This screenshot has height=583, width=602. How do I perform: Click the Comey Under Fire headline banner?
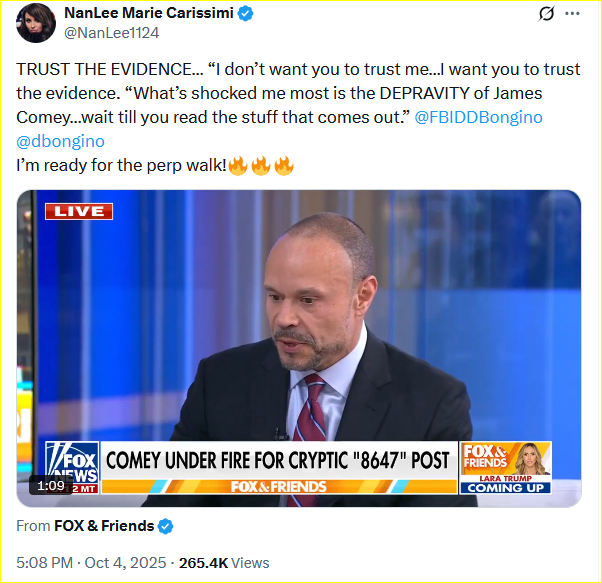coord(278,460)
